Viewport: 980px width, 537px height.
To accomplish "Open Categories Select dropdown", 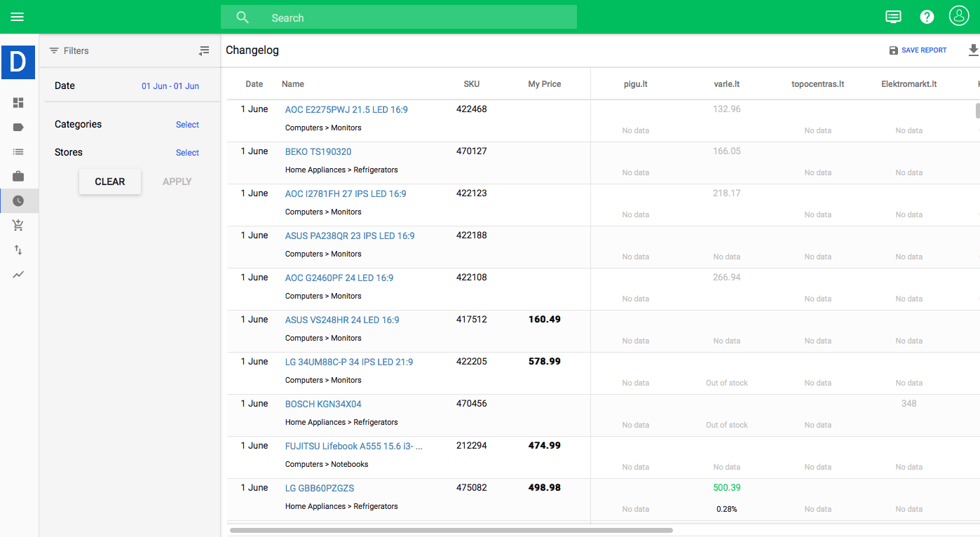I will 187,125.
